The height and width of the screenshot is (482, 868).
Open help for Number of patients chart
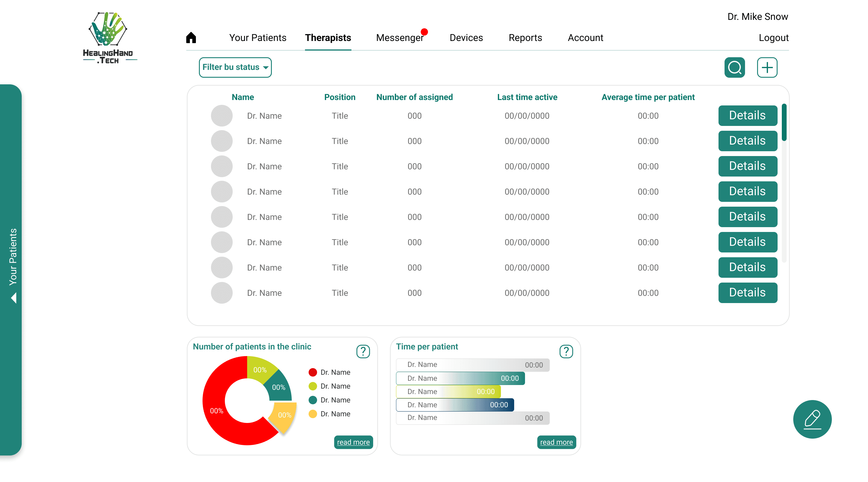(x=363, y=351)
